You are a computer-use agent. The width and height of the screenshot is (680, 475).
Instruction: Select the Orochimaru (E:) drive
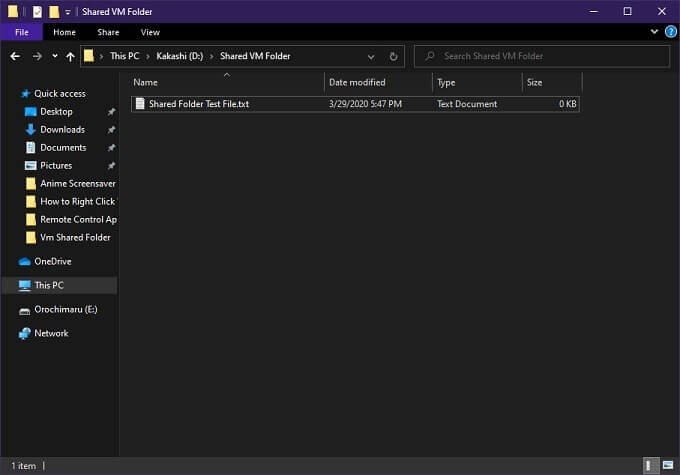pos(65,309)
